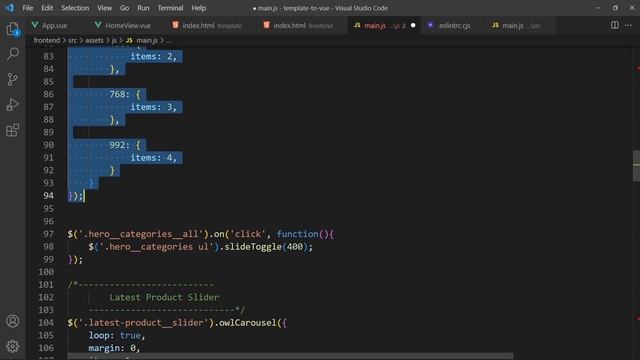Click the src breadcrumb
This screenshot has width=640, height=360.
[73, 40]
